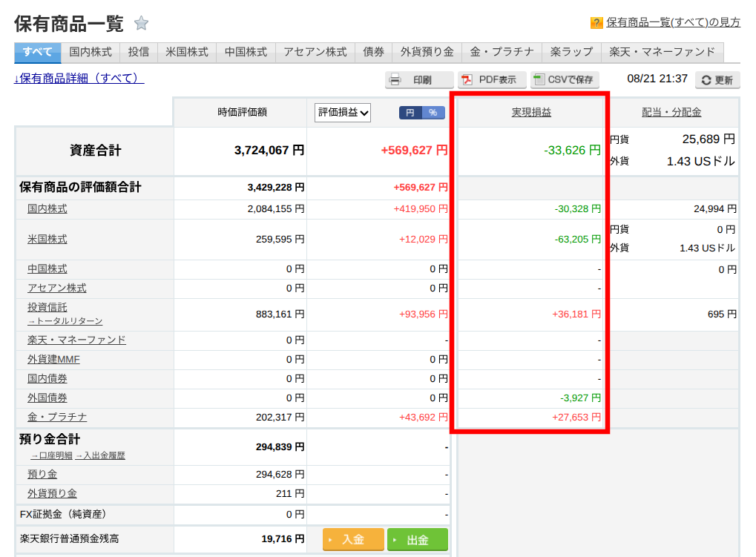This screenshot has height=557, width=756.
Task: Open the →入出金履歴 link
Action: [x=100, y=455]
